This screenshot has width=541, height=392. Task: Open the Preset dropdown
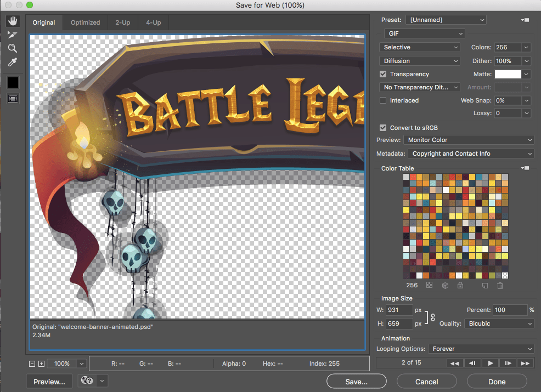pos(446,20)
